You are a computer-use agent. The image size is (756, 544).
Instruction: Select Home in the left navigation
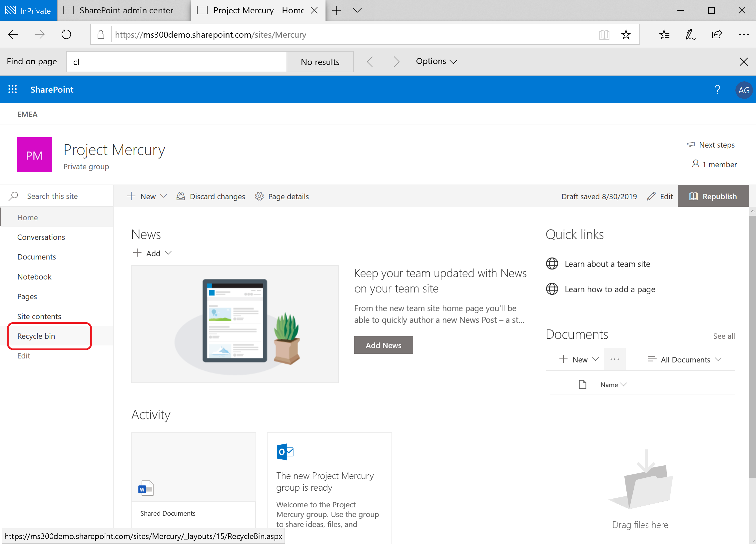pos(57,217)
